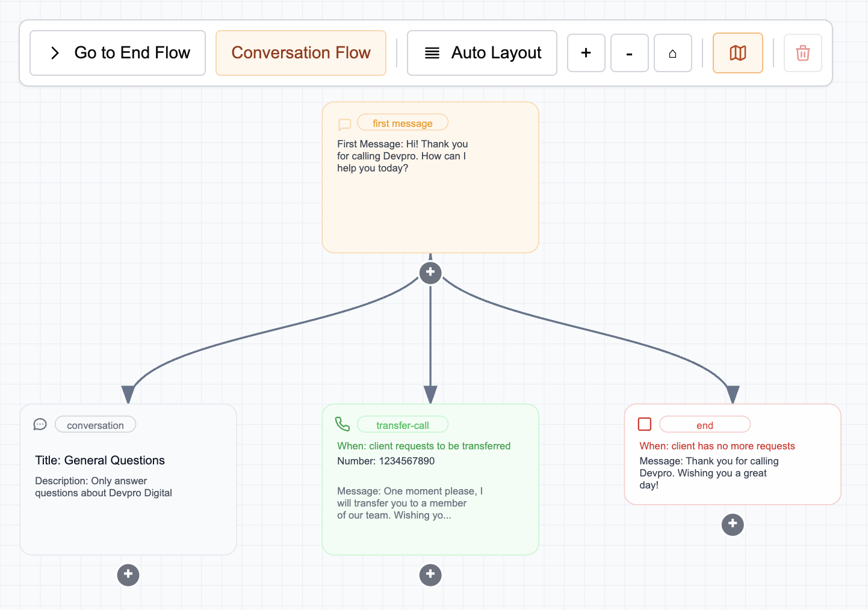Select the zoom in tool

coord(586,53)
